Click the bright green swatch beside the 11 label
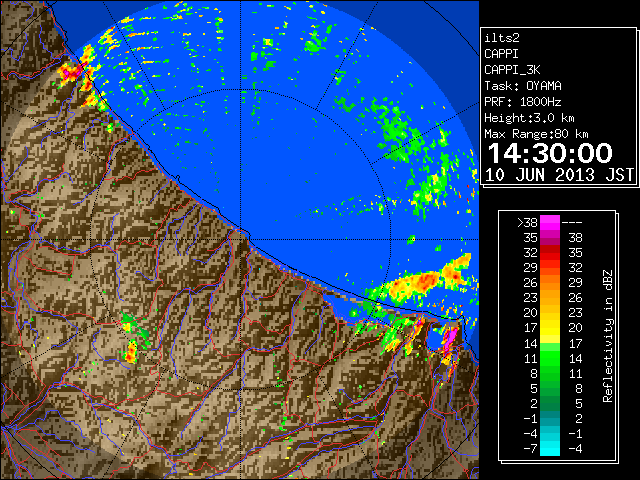This screenshot has width=640, height=480. click(x=549, y=358)
